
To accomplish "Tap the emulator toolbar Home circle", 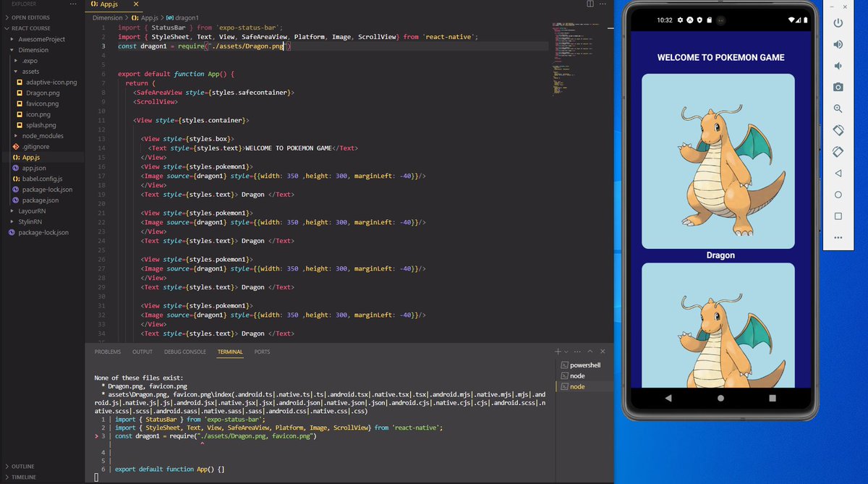I will 838,195.
